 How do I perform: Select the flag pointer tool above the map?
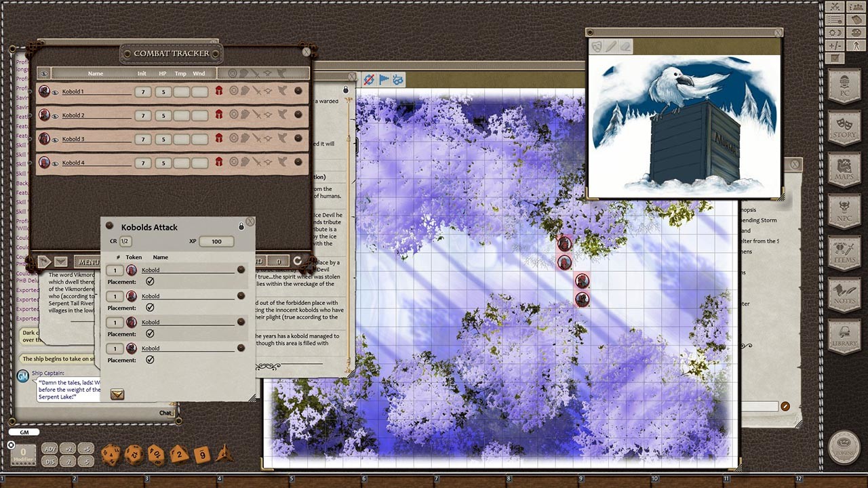click(384, 79)
